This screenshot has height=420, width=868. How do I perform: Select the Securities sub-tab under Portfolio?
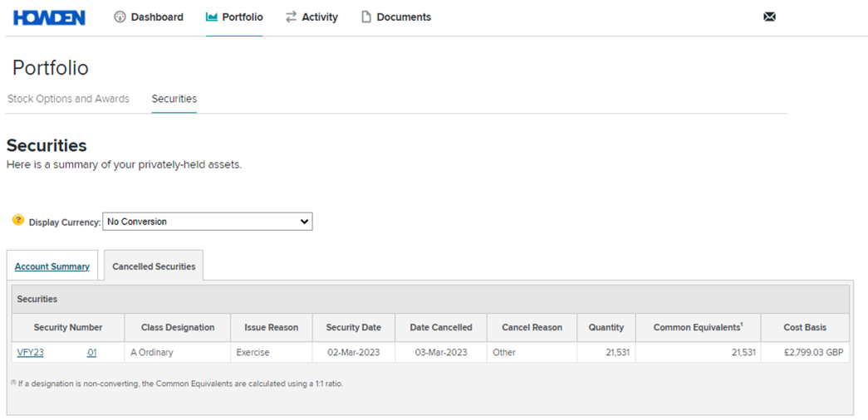click(174, 99)
